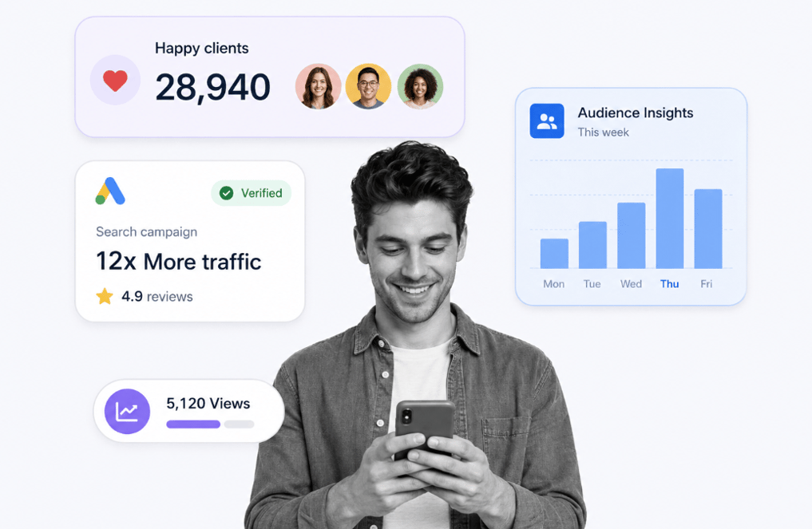The image size is (812, 529).
Task: Click the purple trending chart icon
Action: tap(128, 412)
